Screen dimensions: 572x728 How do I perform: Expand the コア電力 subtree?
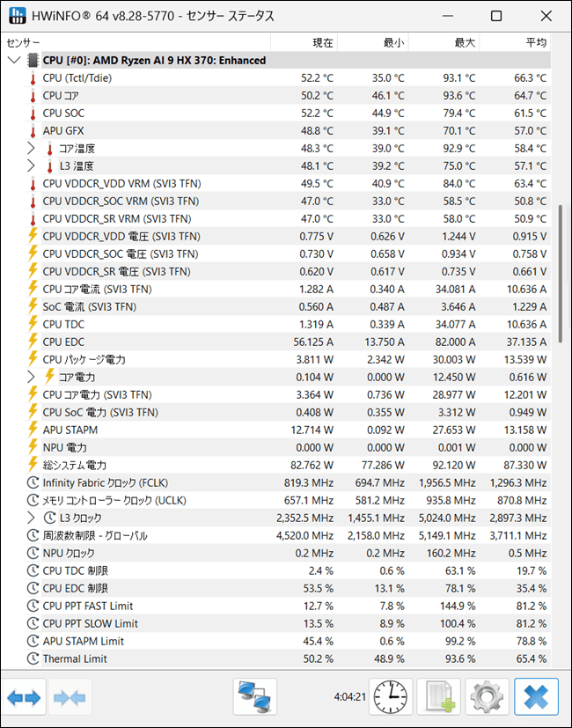coord(31,377)
